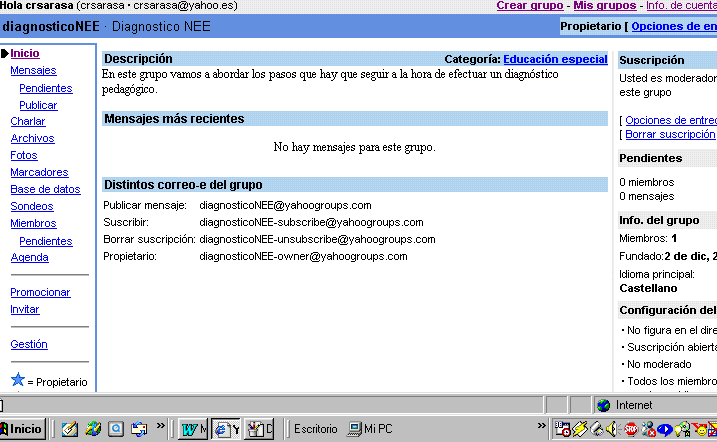The image size is (717, 442).
Task: Open the Archivos section
Action: 32,138
